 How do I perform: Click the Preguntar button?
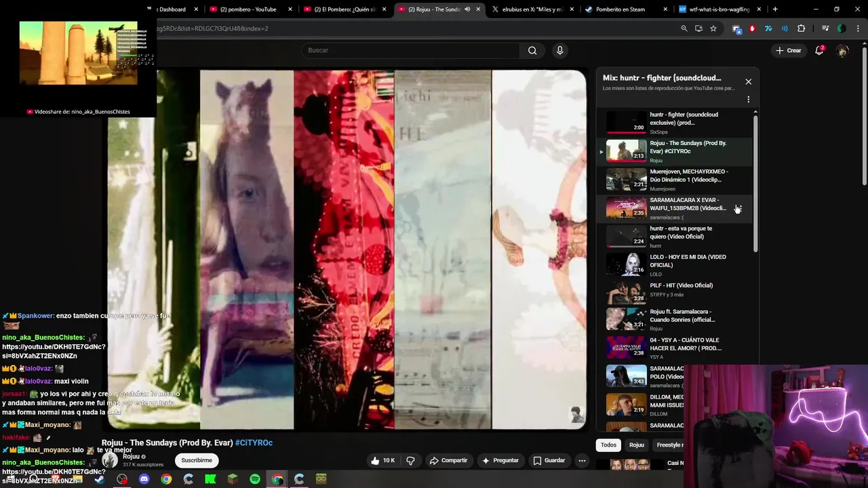click(500, 460)
